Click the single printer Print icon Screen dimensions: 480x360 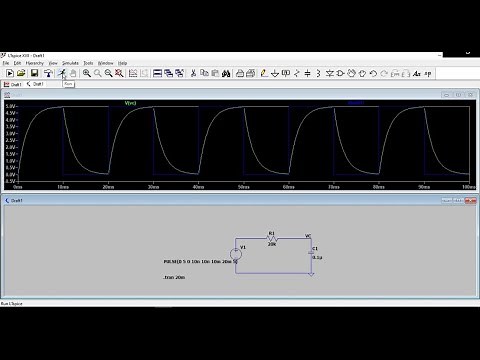tap(240, 73)
